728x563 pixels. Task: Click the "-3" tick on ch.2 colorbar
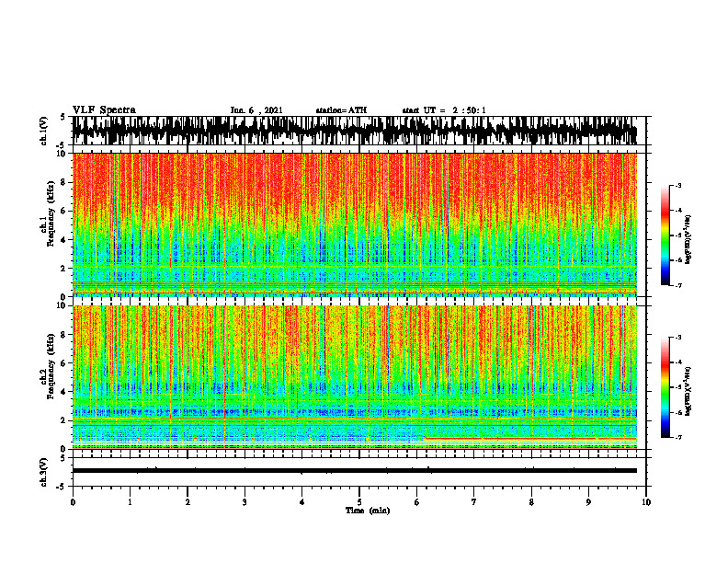click(x=677, y=338)
